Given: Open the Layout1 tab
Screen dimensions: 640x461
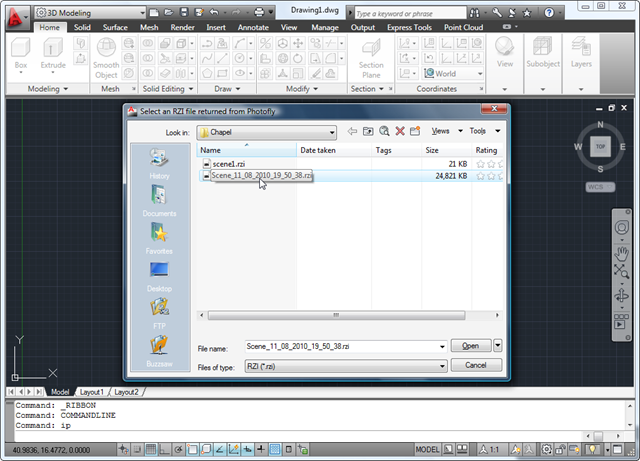Looking at the screenshot, I should (x=91, y=392).
